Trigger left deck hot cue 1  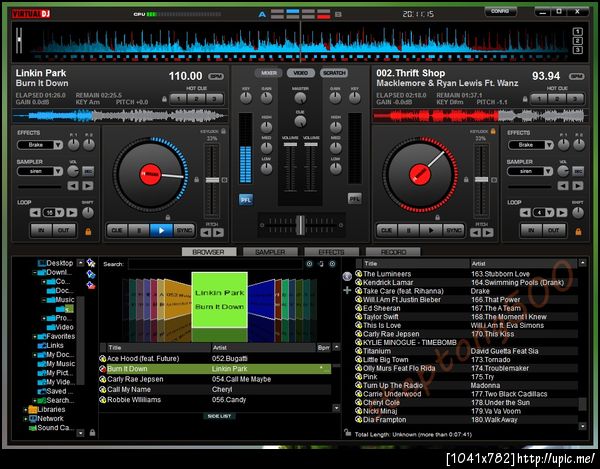(x=178, y=99)
